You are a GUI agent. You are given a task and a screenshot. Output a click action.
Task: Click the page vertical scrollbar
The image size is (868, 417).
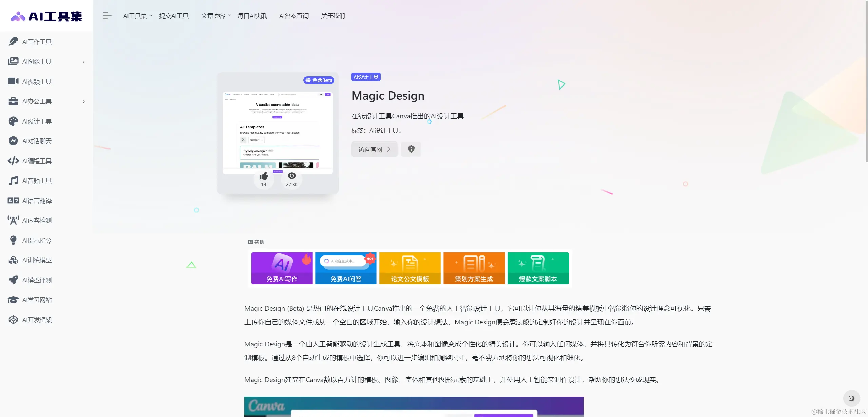point(866,81)
